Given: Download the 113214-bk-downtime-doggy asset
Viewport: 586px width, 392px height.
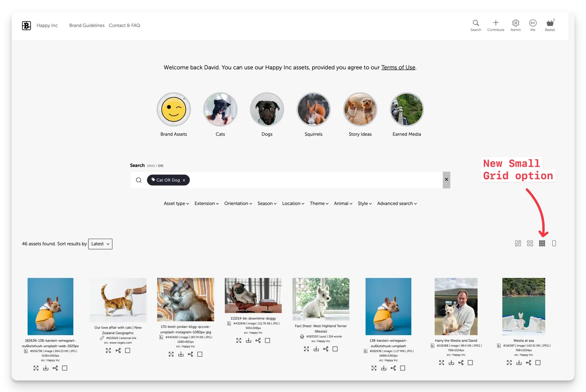Looking at the screenshot, I should click(x=249, y=340).
